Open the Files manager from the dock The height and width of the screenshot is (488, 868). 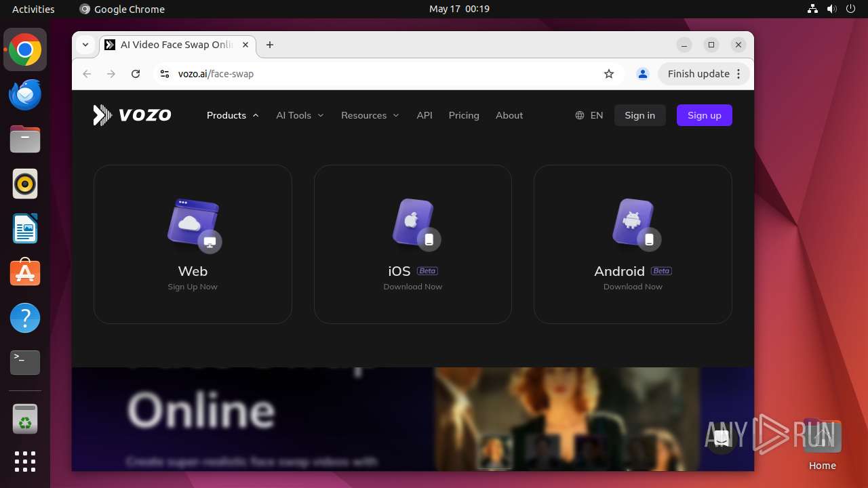(x=25, y=139)
